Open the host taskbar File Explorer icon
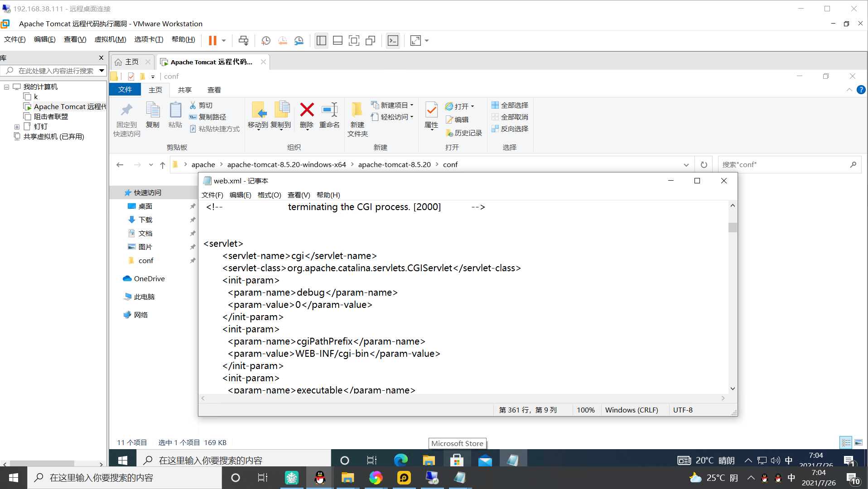Image resolution: width=868 pixels, height=489 pixels. coord(347,478)
